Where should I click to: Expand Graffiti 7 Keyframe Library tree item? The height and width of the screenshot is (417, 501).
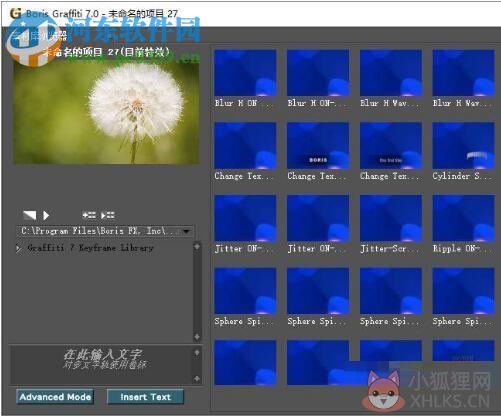tap(18, 248)
